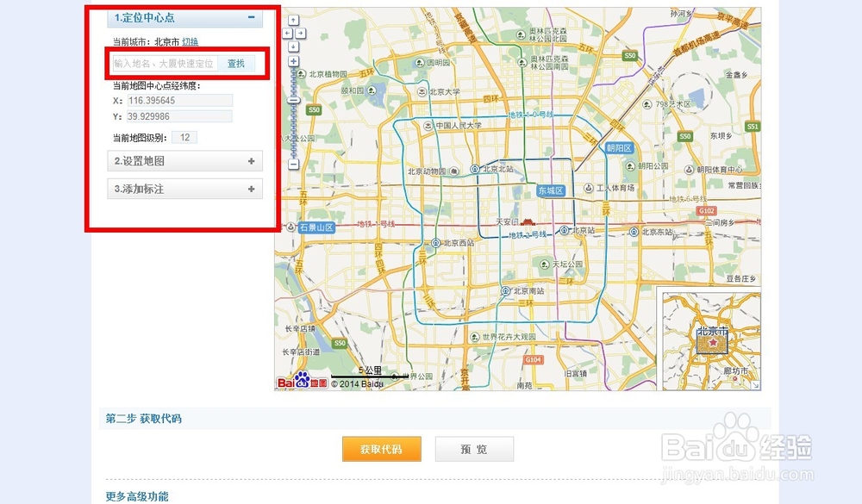Click the 北京南站 station icon
The height and width of the screenshot is (504, 862).
[506, 290]
